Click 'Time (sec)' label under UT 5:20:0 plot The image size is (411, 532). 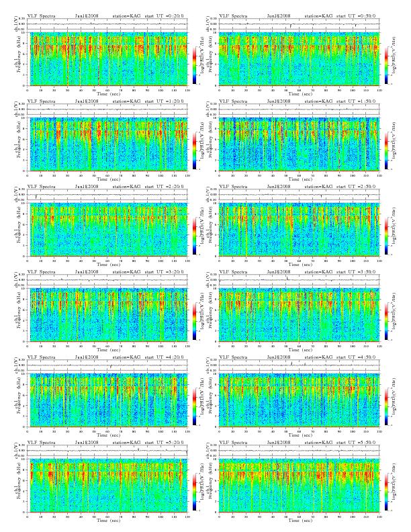pyautogui.click(x=109, y=520)
